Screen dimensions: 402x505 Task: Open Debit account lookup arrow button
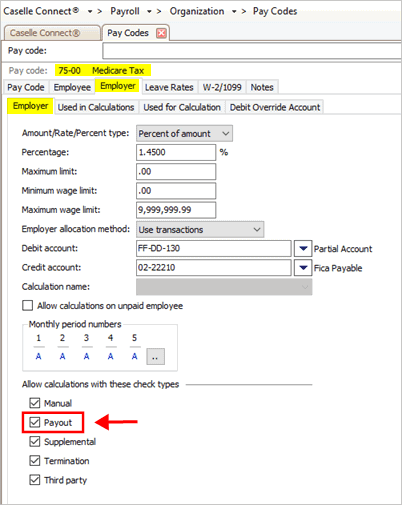coord(303,249)
